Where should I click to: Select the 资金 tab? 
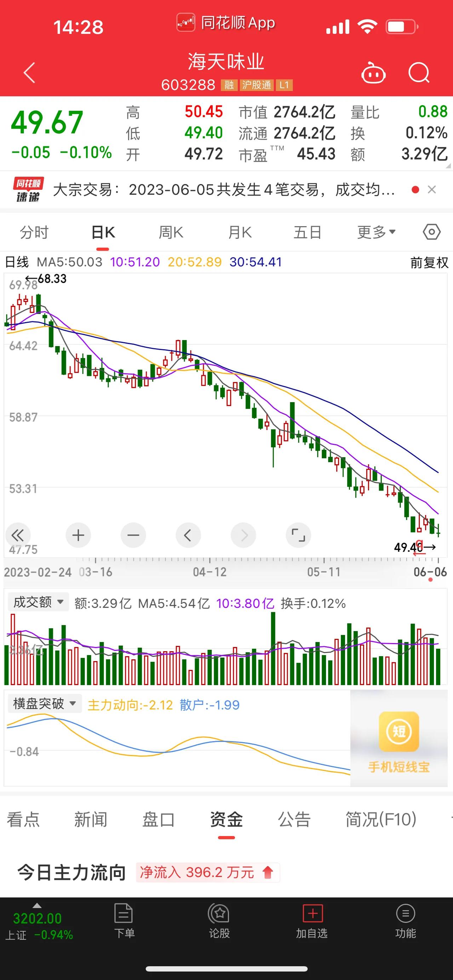tap(226, 819)
